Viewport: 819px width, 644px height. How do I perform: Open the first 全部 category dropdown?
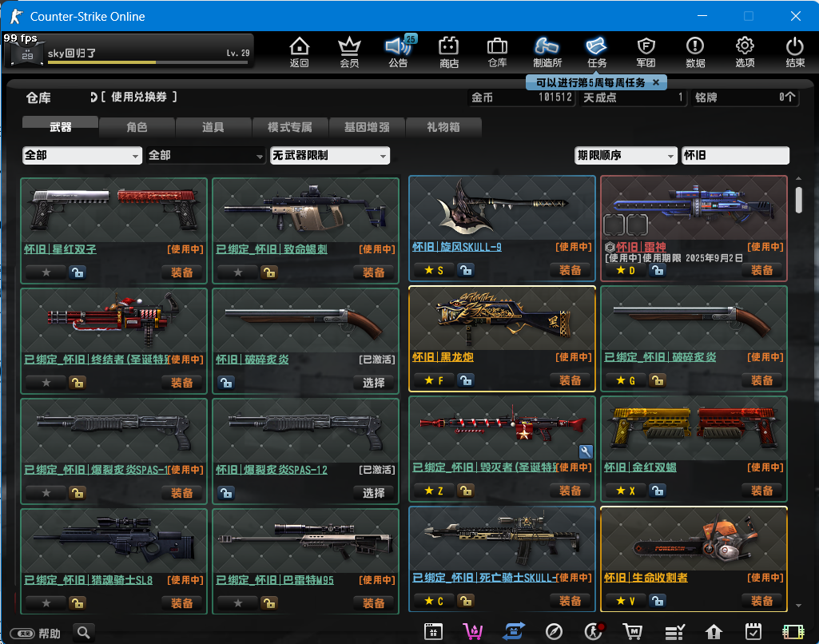pyautogui.click(x=82, y=155)
